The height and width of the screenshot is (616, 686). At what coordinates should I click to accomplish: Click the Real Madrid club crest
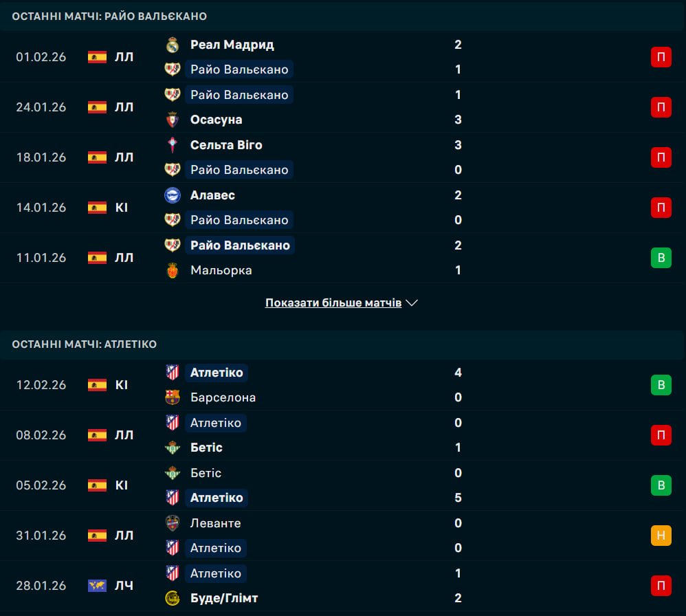click(x=172, y=45)
